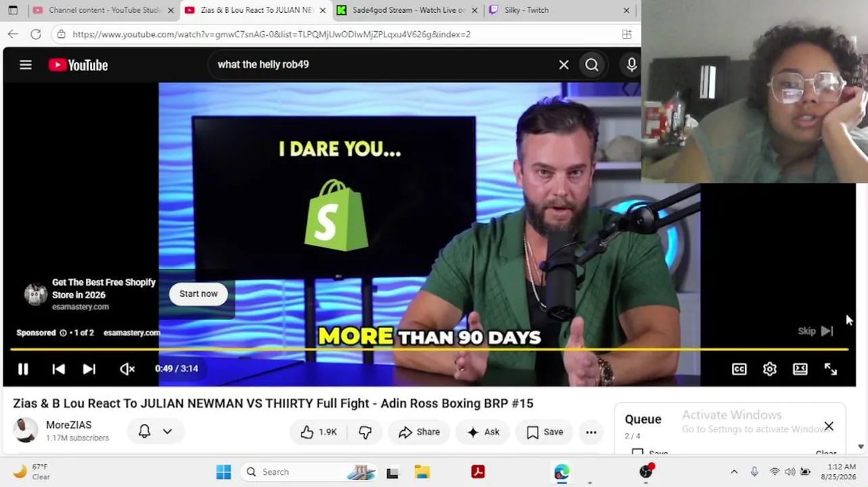Focus the browser address bar URL
This screenshot has height=487, width=868.
tap(272, 34)
